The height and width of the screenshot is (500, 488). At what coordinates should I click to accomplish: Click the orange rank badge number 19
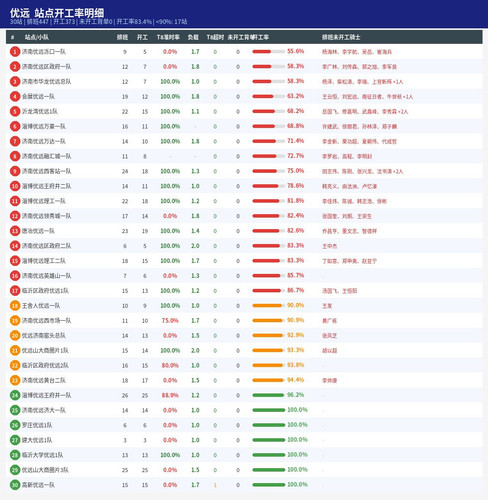coord(15,321)
